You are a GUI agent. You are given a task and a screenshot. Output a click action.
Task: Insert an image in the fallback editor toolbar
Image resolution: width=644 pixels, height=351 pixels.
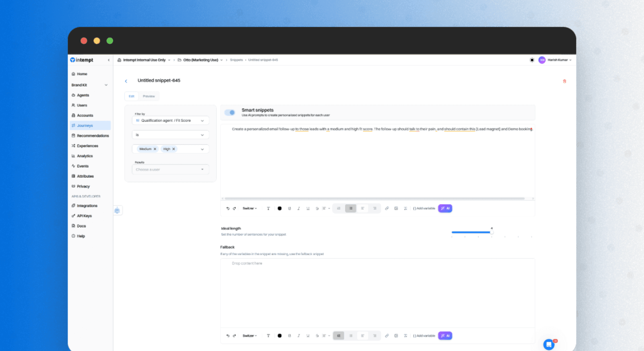point(396,336)
